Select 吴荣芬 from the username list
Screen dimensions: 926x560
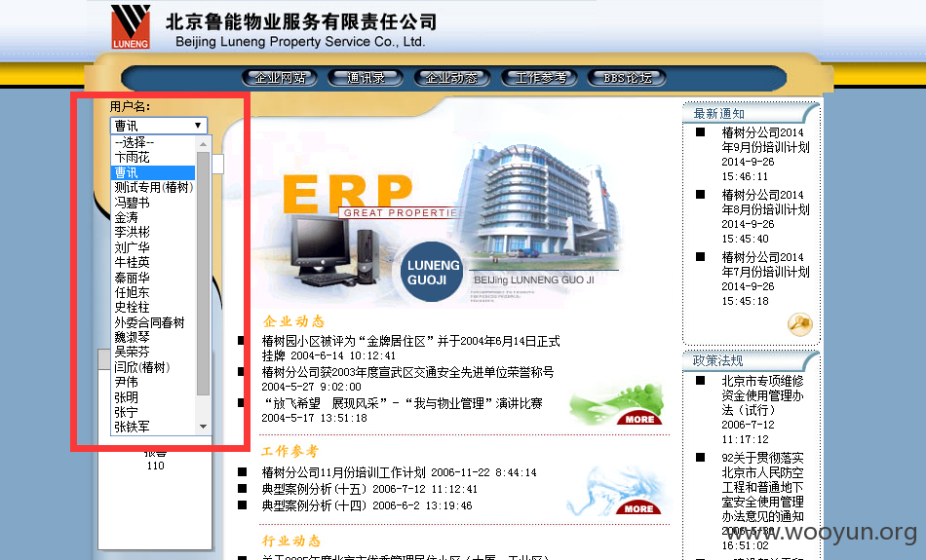[153, 352]
